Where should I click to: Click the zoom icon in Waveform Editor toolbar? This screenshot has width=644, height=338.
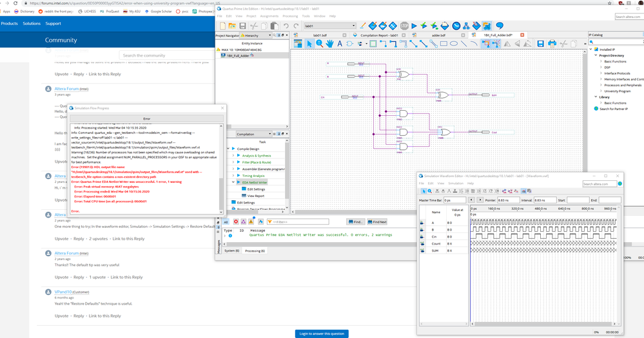click(x=430, y=191)
